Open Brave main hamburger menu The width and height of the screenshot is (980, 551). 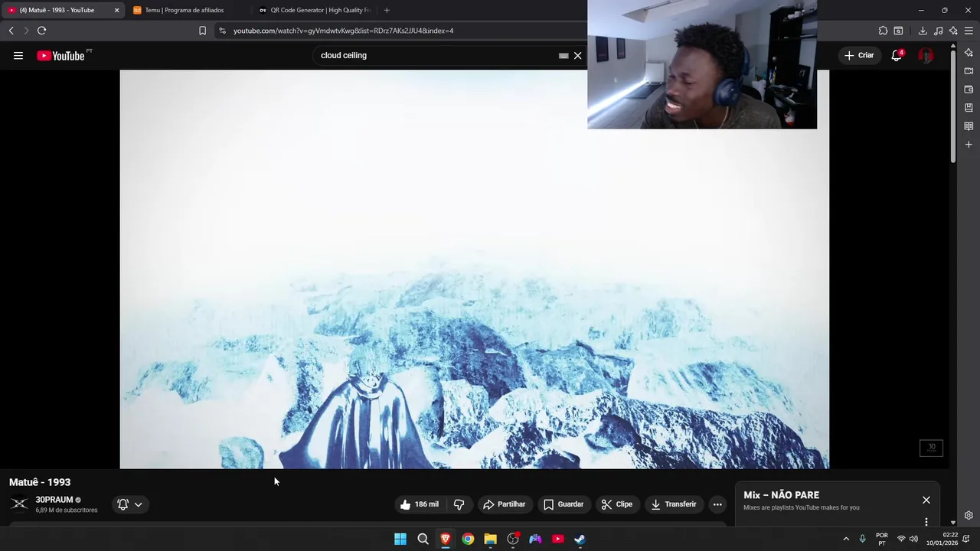[969, 31]
